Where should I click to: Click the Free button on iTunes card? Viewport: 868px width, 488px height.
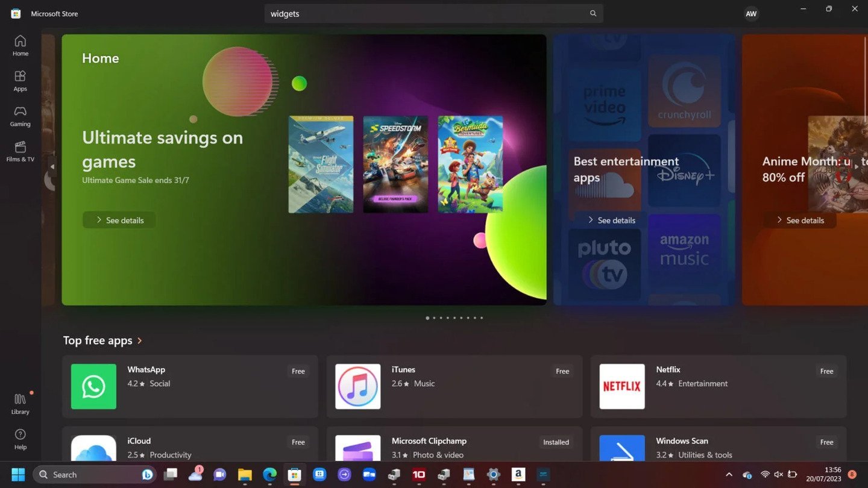[x=562, y=371]
